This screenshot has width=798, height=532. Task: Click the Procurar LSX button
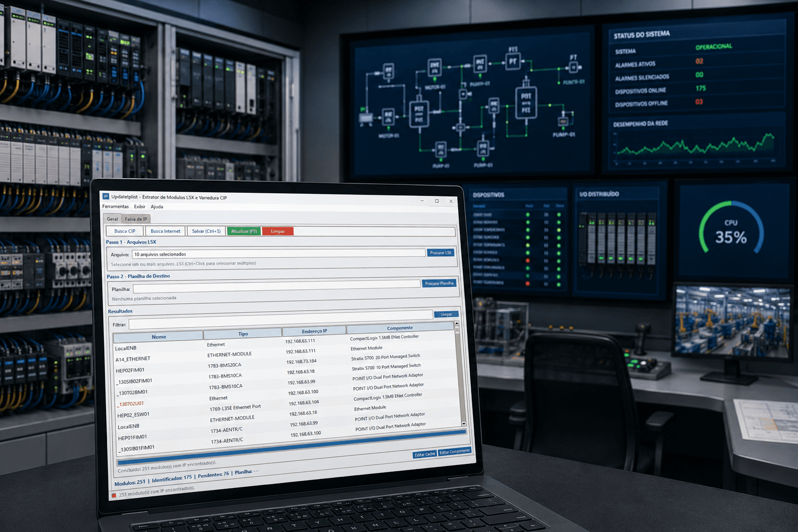(x=441, y=252)
